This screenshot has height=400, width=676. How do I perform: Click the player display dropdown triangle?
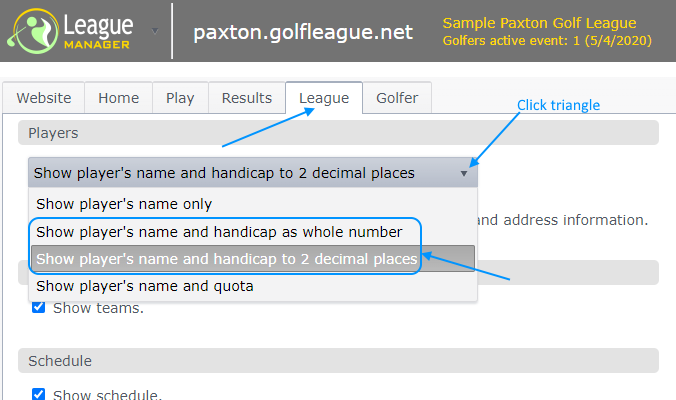tap(464, 173)
